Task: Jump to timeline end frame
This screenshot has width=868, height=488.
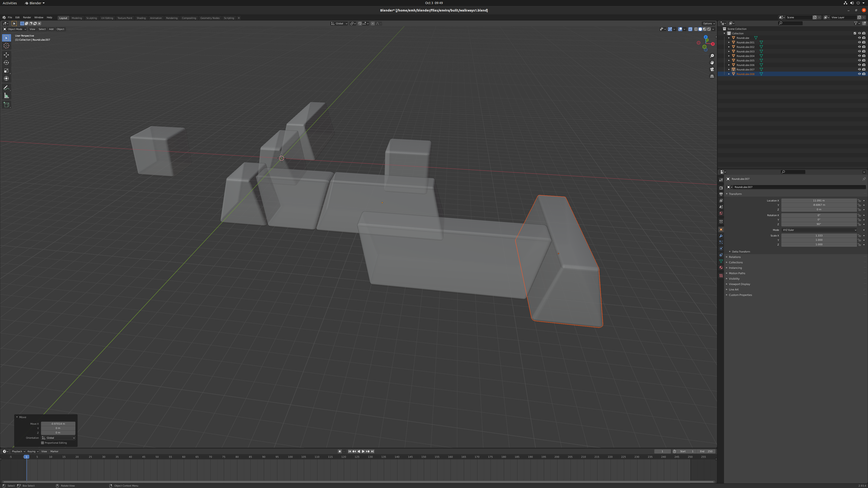Action: click(x=372, y=452)
